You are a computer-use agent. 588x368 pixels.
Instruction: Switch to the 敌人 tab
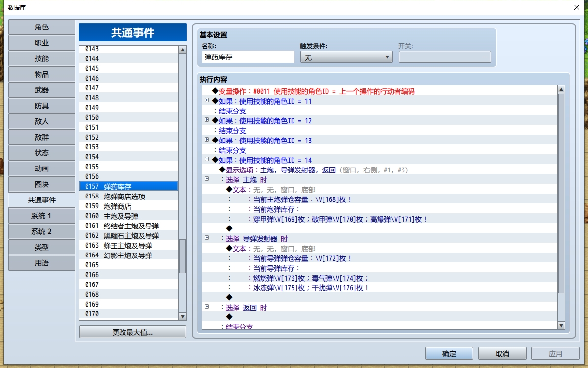coord(42,122)
